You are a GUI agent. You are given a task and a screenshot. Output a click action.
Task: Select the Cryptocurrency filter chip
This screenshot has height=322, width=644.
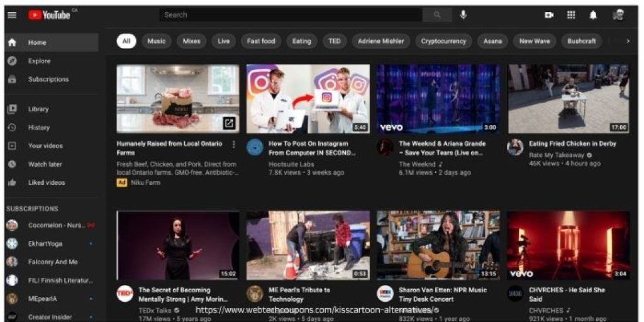click(443, 41)
